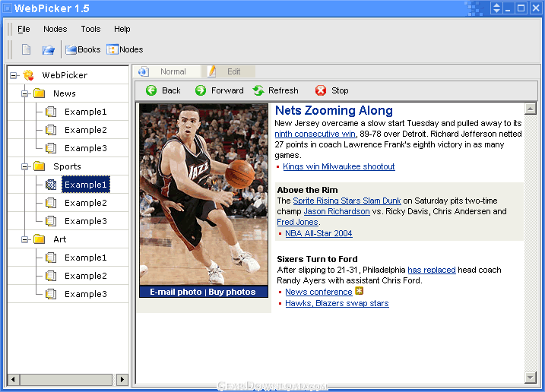This screenshot has width=545, height=392.
Task: Collapse the Art folder
Action: 24,239
